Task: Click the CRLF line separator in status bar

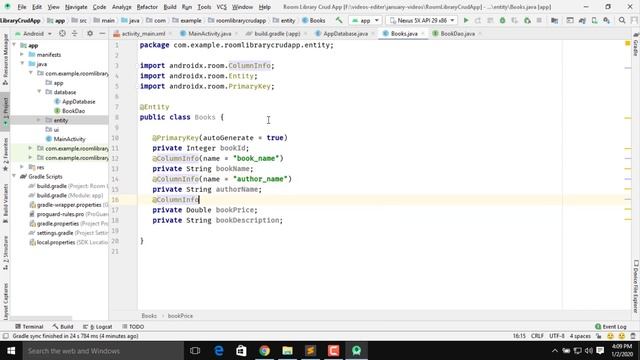Action: [x=537, y=336]
